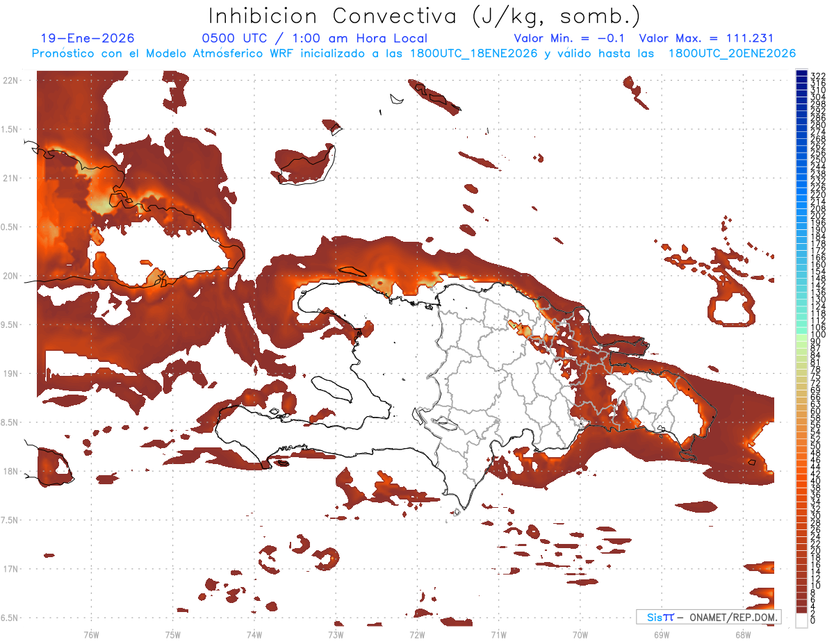Click the valid-until time "1800UTC_20ENE2026"

[x=732, y=53]
